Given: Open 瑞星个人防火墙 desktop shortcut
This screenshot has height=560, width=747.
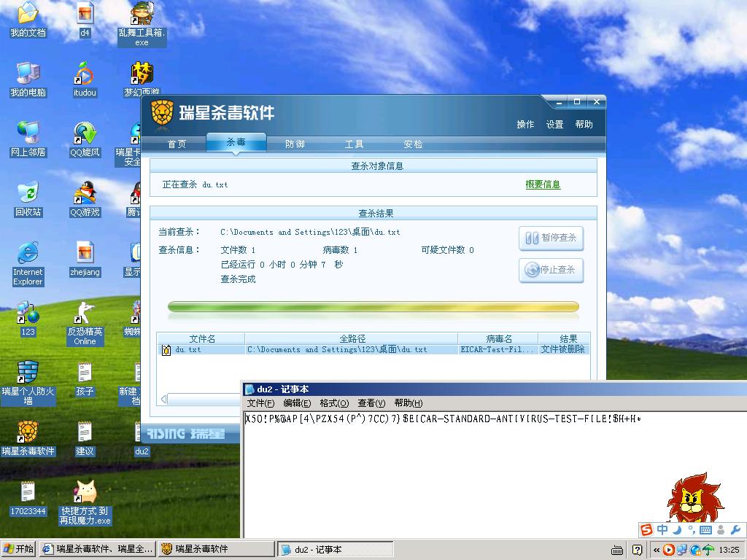Looking at the screenshot, I should (28, 384).
